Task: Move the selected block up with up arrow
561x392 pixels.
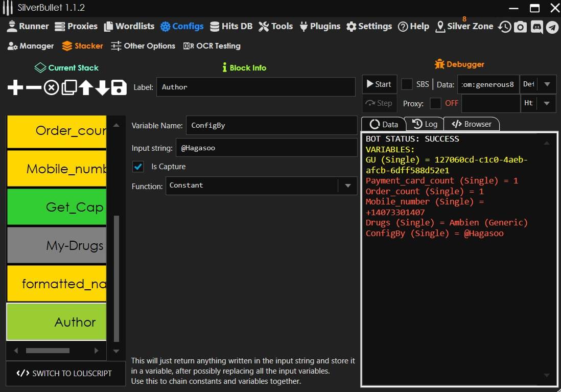Action: 85,88
